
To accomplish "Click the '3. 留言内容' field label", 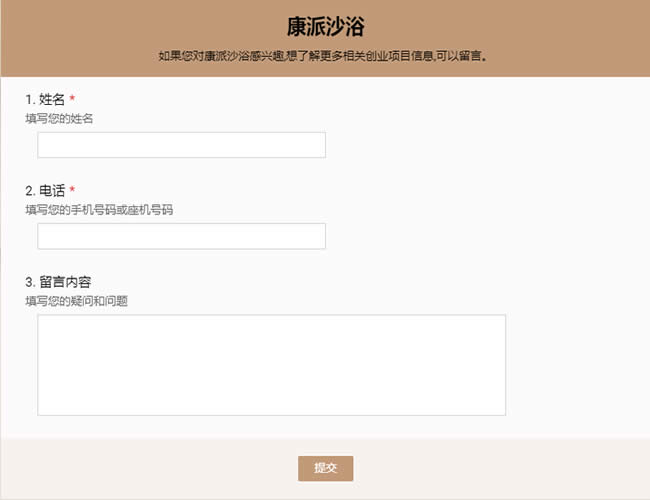I will point(58,282).
